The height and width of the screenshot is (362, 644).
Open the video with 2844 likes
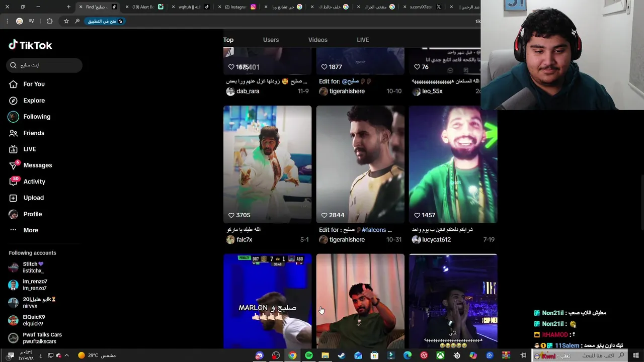pyautogui.click(x=360, y=164)
